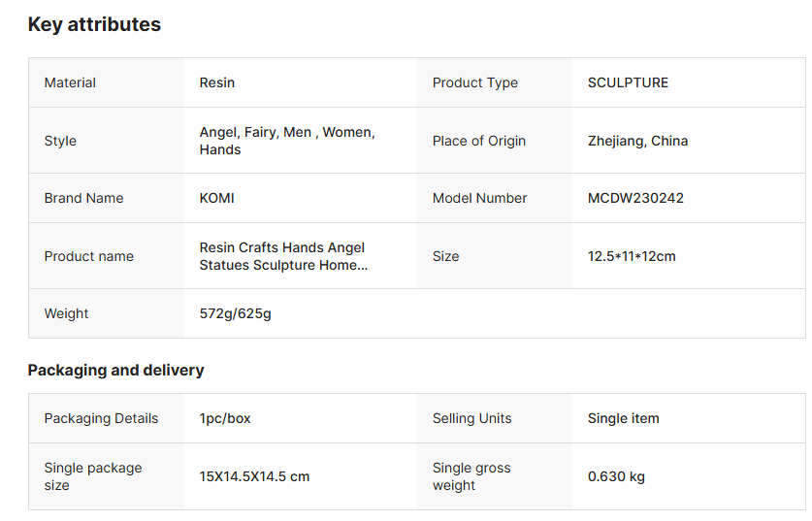Click the Single gross weight label

(x=471, y=476)
